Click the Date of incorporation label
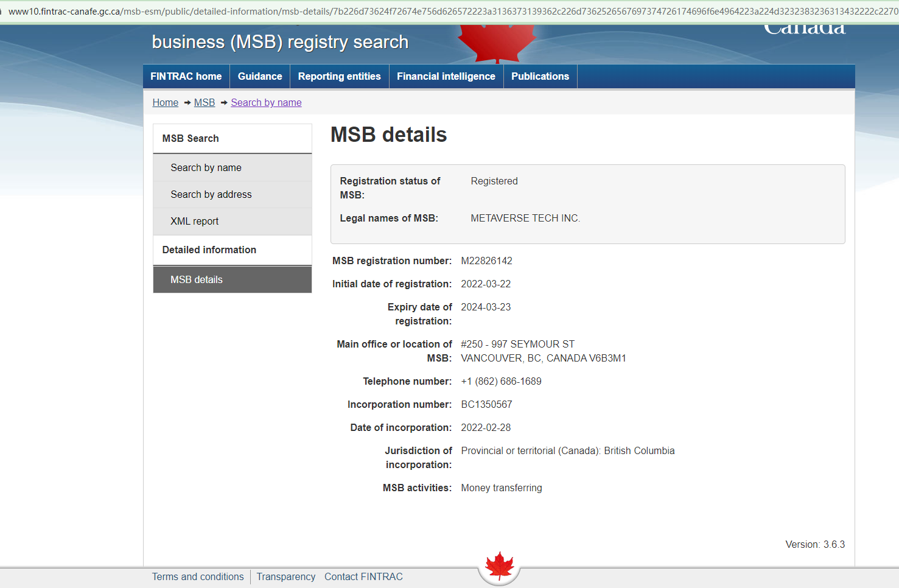The height and width of the screenshot is (588, 899). [x=401, y=428]
